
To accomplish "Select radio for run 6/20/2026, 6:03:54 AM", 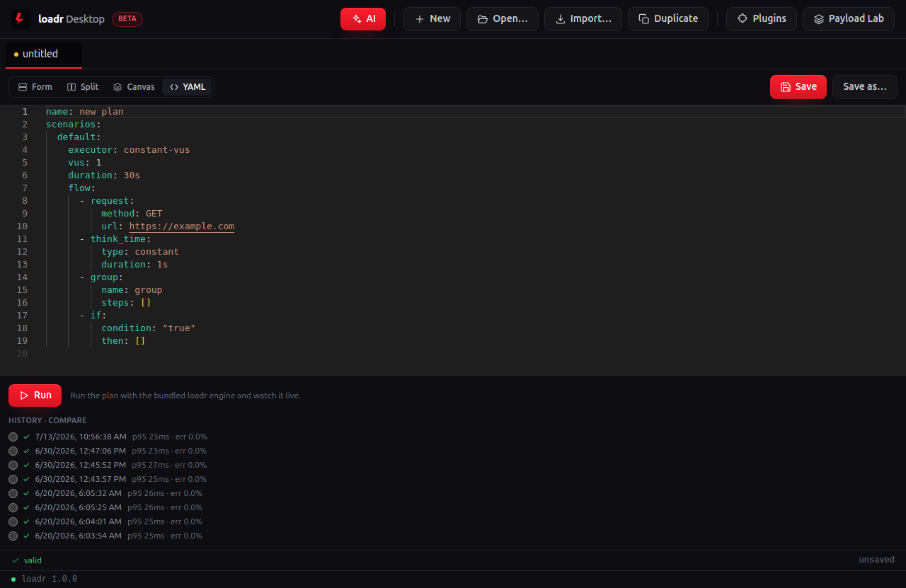I will [x=13, y=536].
